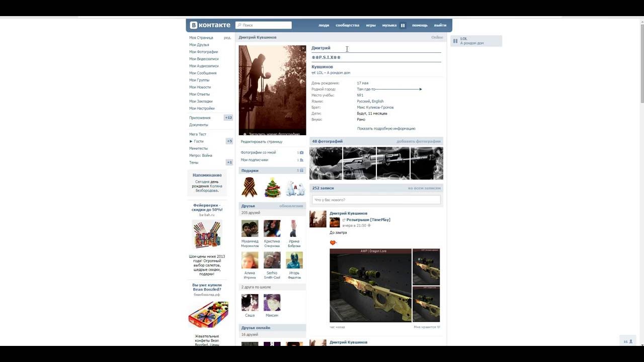
Task: Open Розыгрыши [TimePlay] community link
Action: pos(368,220)
